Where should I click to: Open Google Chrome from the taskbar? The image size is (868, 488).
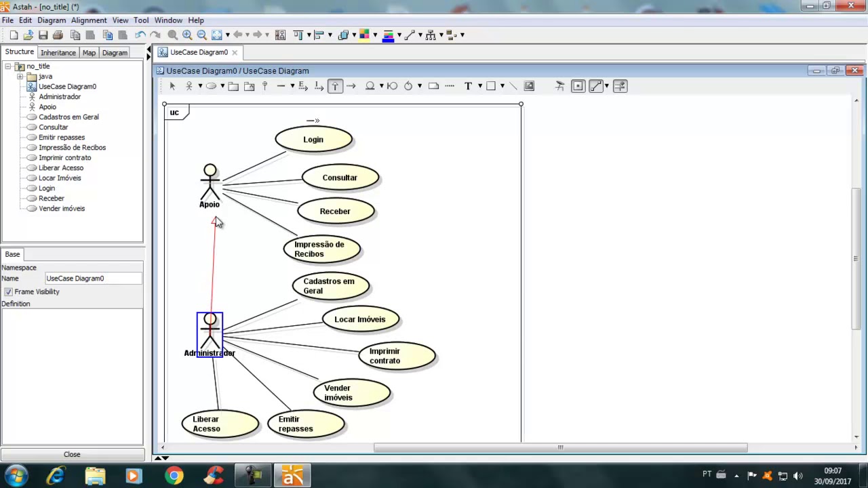coord(174,476)
